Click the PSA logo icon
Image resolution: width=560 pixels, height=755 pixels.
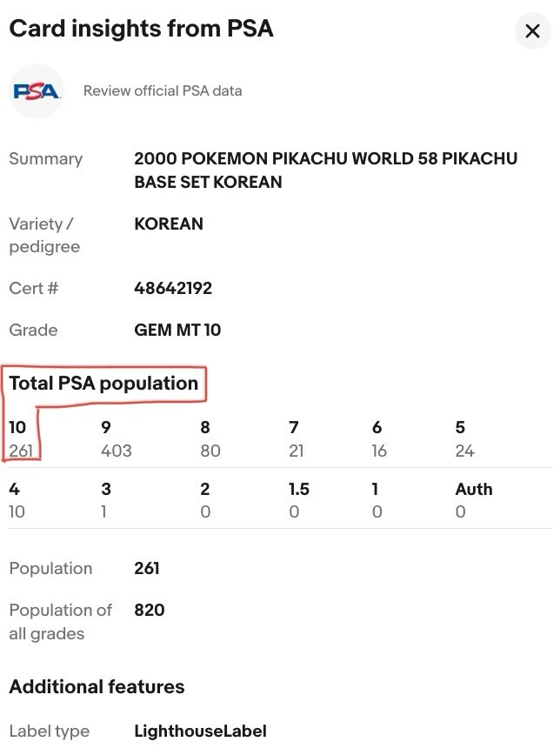pos(37,91)
